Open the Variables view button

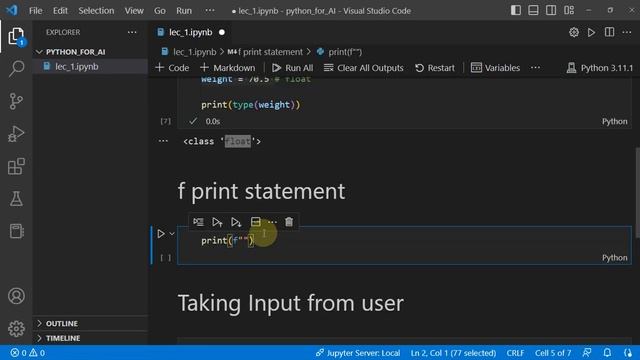[x=496, y=68]
